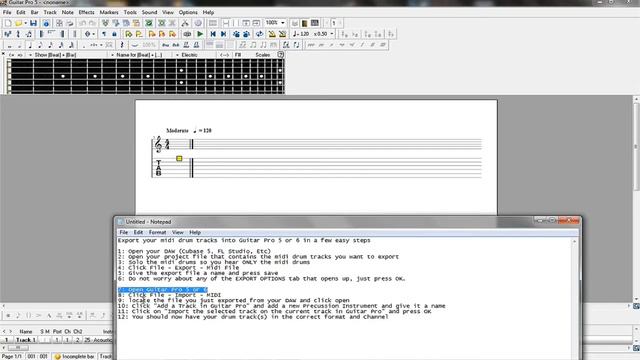
Task: Click the green checkmark toolbar icon
Action: 149,23
